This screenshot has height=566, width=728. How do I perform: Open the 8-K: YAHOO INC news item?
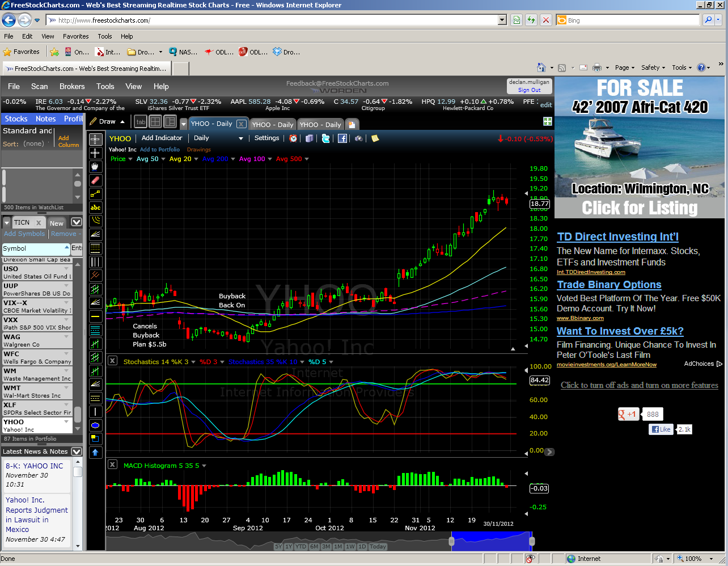point(35,466)
